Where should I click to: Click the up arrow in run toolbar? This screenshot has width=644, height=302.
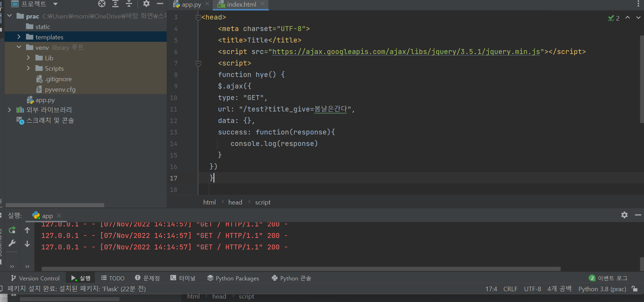27,230
